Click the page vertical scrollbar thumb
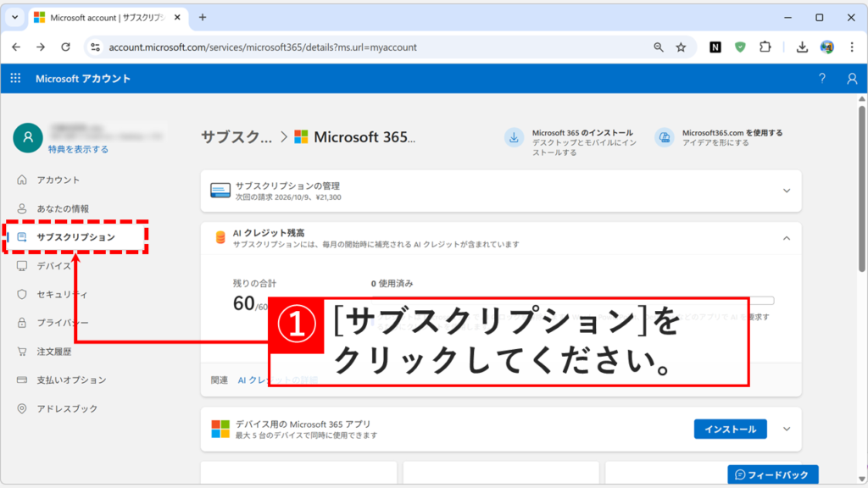 coord(861,188)
